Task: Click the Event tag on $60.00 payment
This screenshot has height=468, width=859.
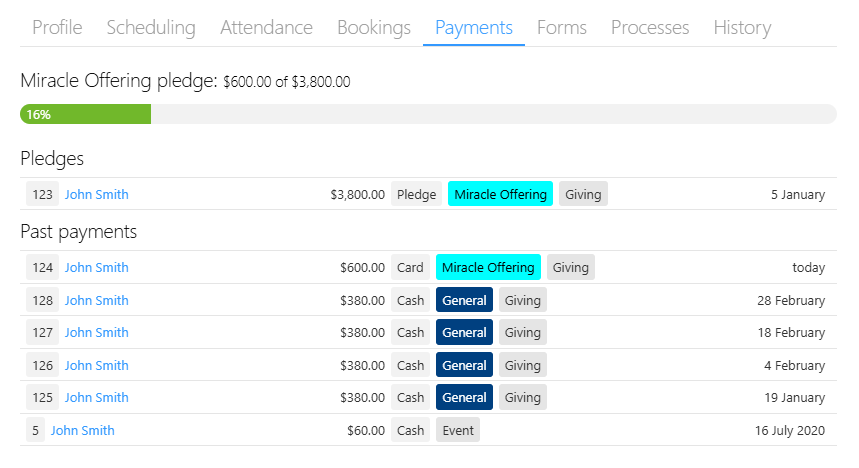Action: click(x=458, y=430)
